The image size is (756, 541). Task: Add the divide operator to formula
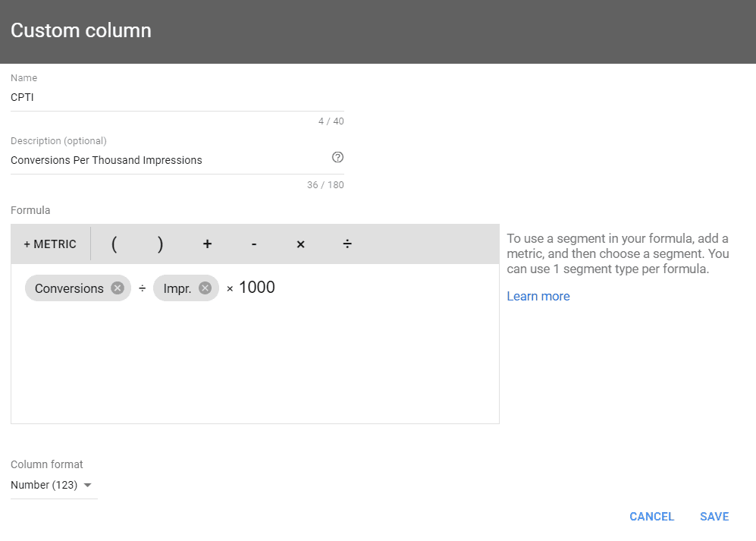[x=347, y=244]
